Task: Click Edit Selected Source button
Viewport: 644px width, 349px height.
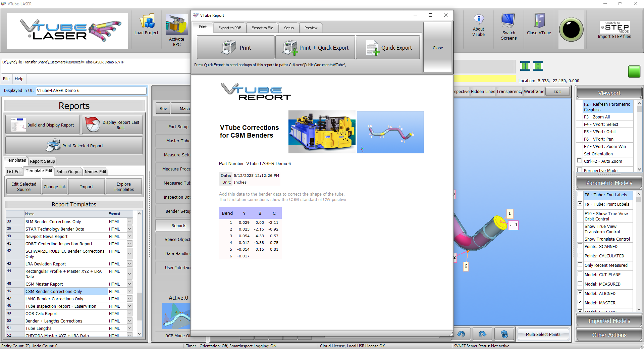Action: [24, 187]
